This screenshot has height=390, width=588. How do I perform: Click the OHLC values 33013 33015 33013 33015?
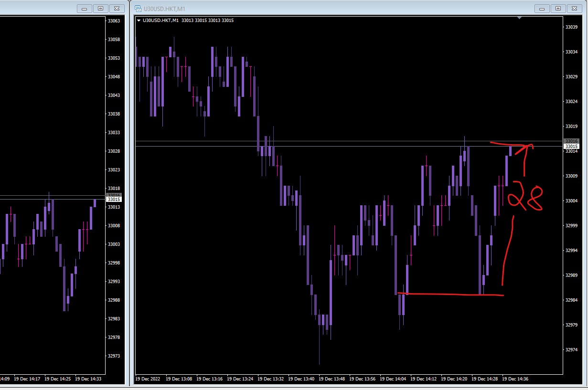[207, 20]
